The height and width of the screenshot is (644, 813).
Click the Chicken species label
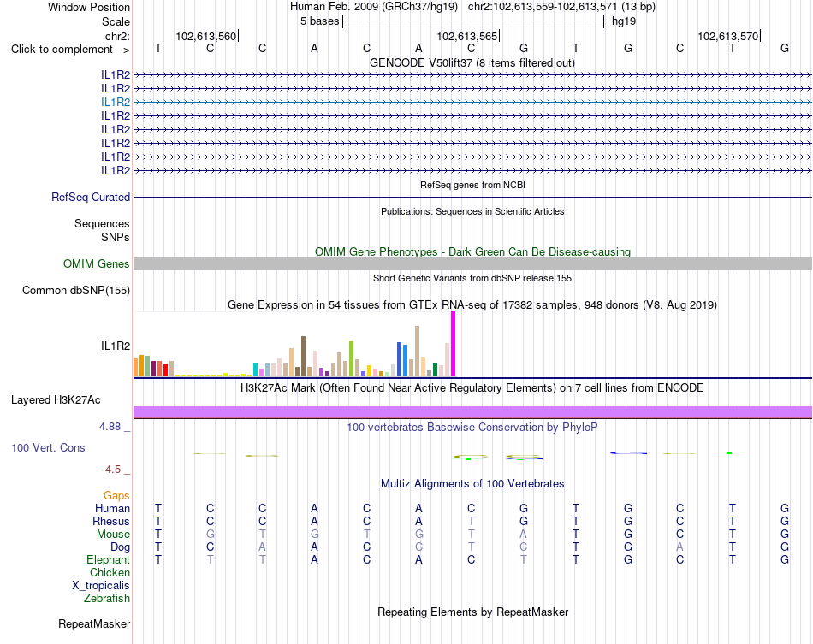pos(110,572)
